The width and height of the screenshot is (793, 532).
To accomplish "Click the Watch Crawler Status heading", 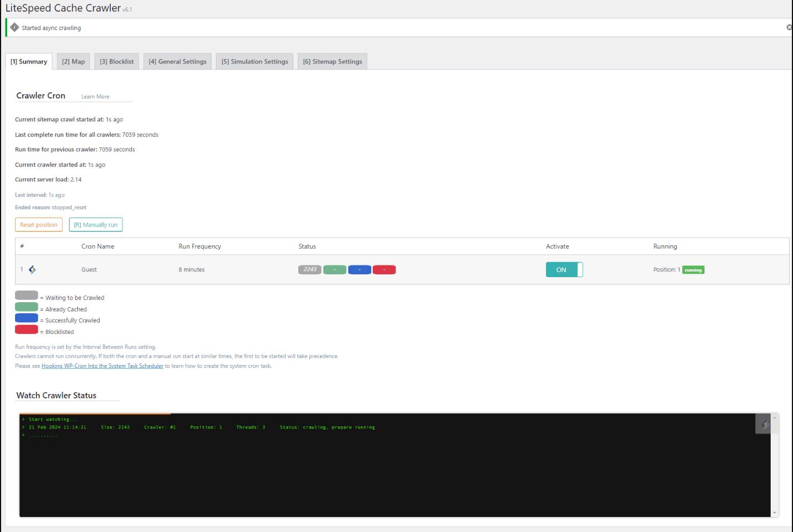I will [x=56, y=395].
